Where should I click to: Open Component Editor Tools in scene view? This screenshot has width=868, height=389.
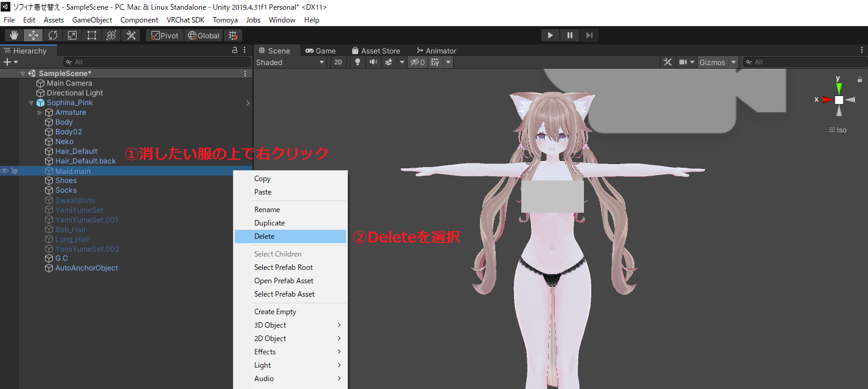tap(668, 62)
